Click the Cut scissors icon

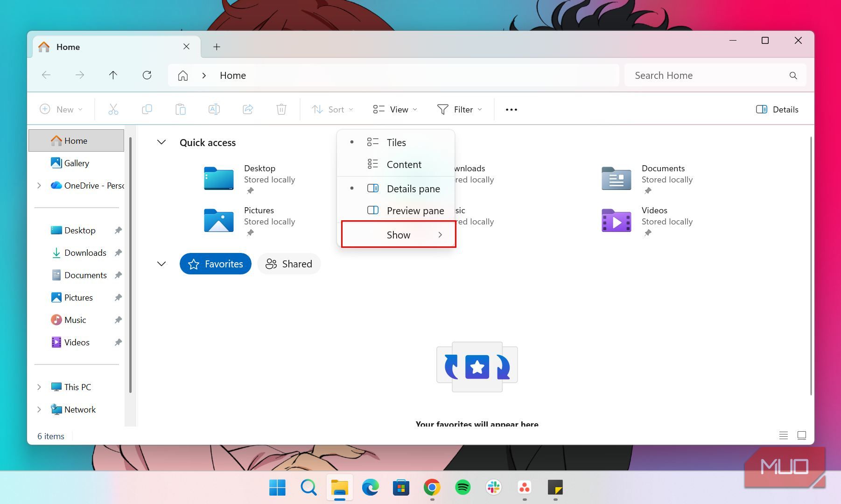[x=113, y=109]
